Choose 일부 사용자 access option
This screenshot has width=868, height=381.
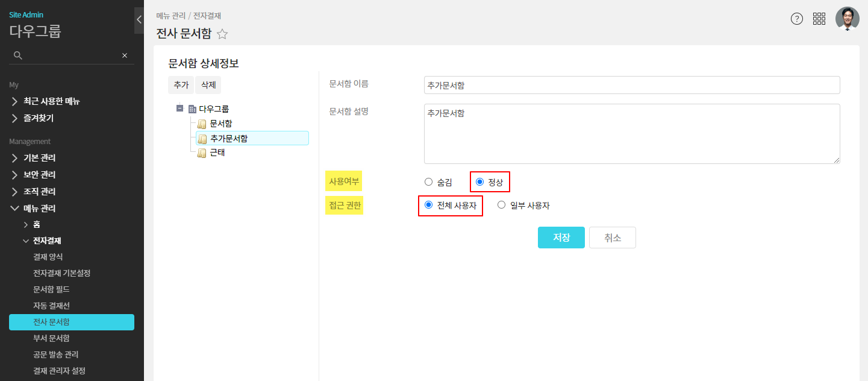pyautogui.click(x=502, y=205)
